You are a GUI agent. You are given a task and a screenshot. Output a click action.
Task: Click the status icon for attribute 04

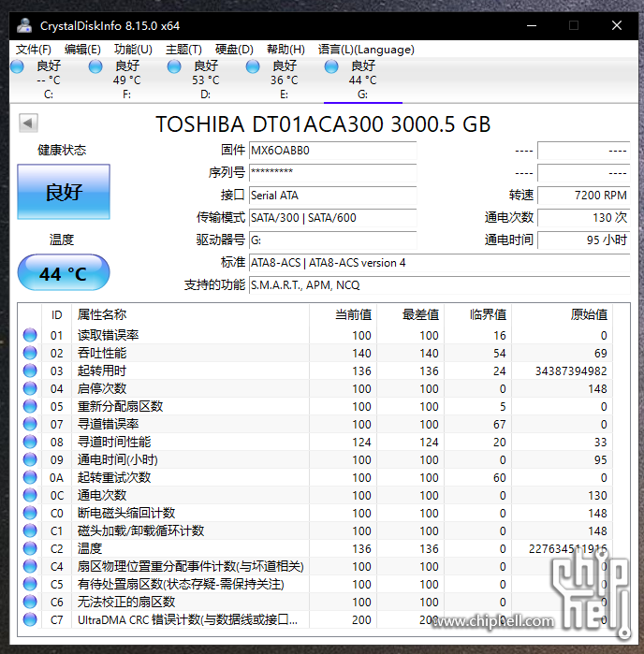pos(30,388)
